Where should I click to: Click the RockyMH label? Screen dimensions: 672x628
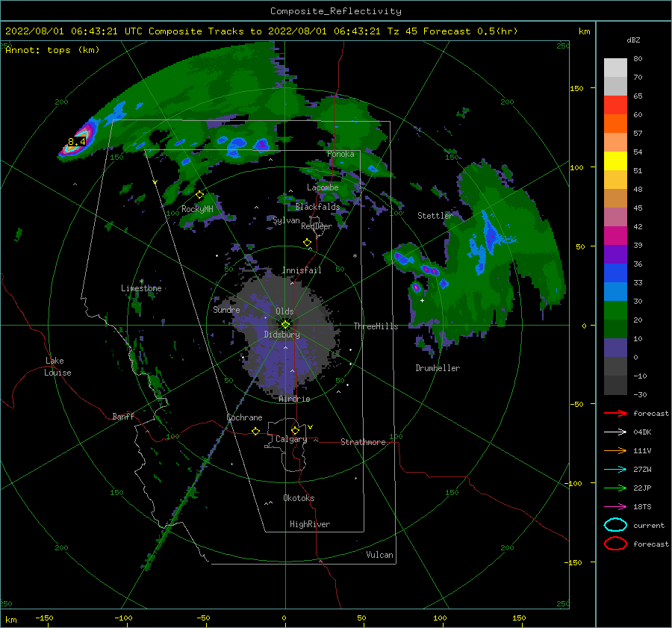[x=197, y=209]
